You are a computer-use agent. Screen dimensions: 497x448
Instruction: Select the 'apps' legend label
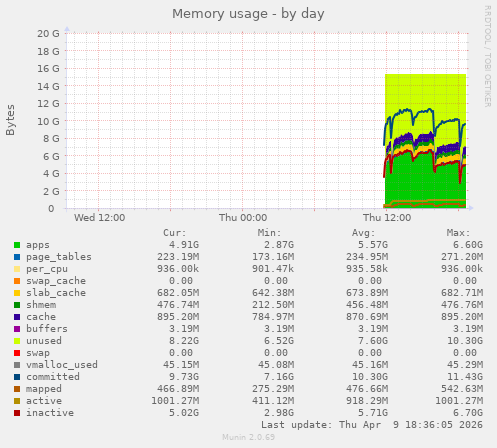click(38, 245)
